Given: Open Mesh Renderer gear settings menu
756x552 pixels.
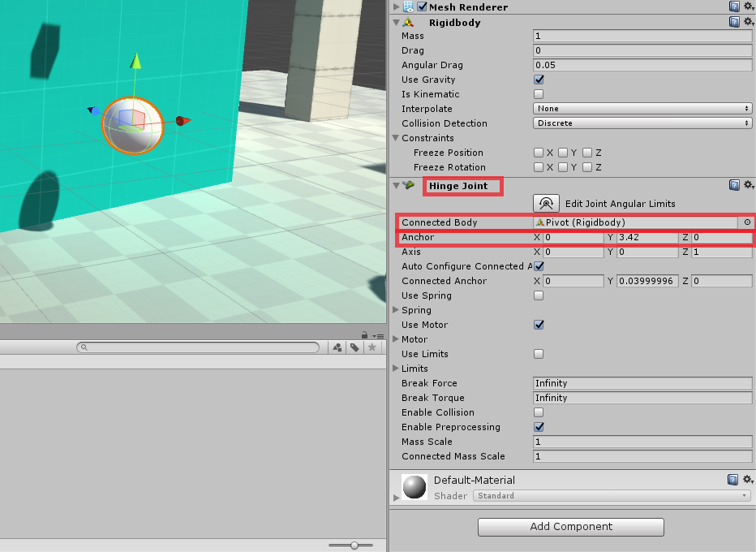Looking at the screenshot, I should click(748, 6).
